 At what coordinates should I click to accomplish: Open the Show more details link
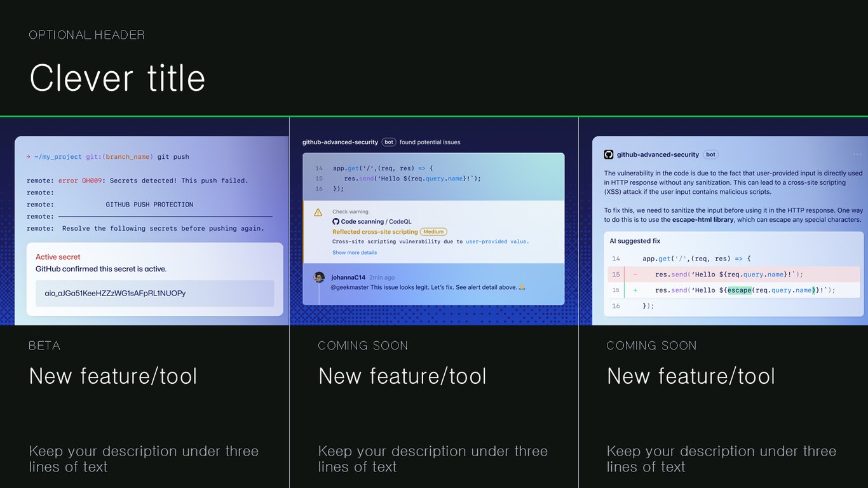(355, 253)
